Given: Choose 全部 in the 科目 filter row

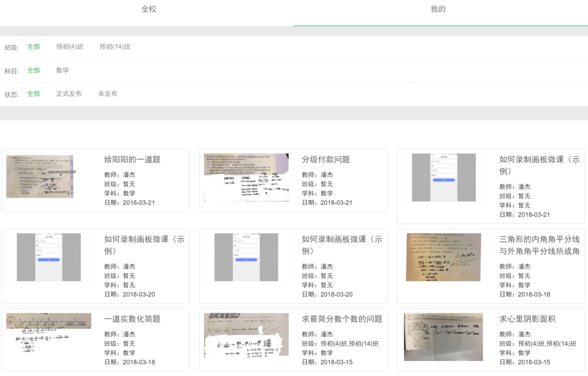Looking at the screenshot, I should point(33,71).
